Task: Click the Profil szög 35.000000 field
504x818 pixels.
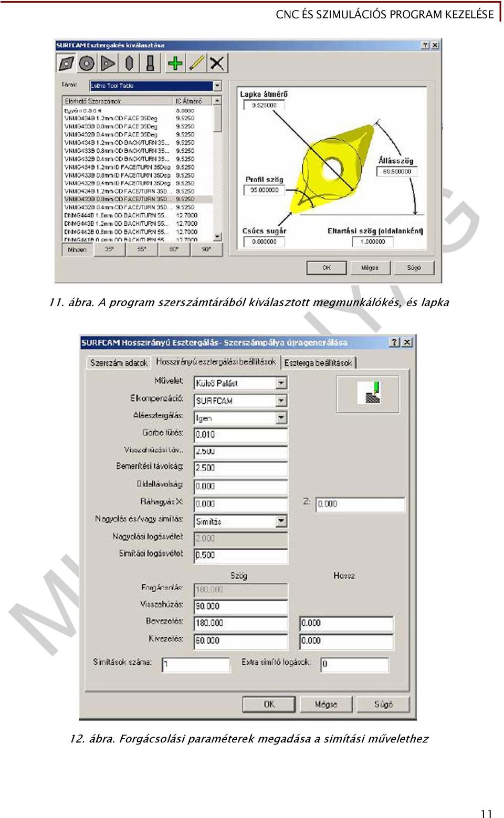Action: pos(264,190)
